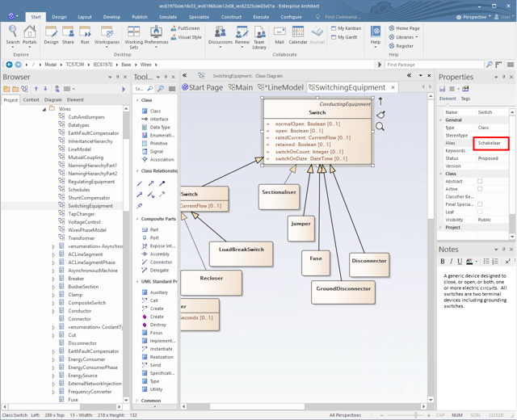Click the Alias value field Schakelaar

click(491, 143)
